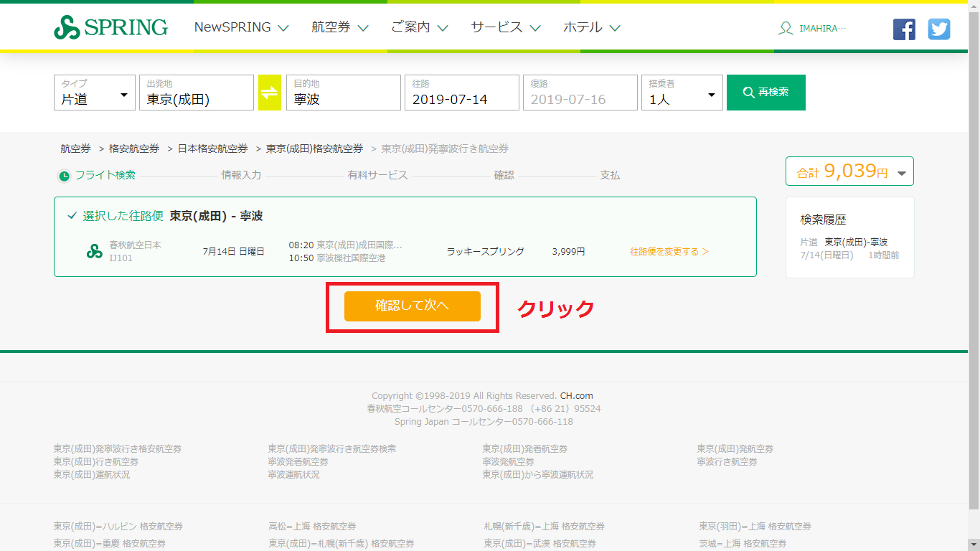Swap origin and destination with arrows icon
The image size is (980, 551).
point(269,93)
